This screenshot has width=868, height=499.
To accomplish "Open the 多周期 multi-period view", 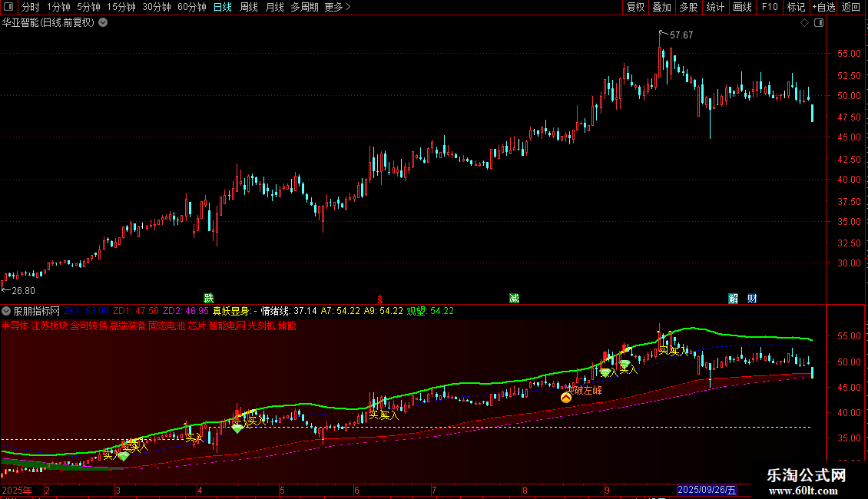I will 304,7.
